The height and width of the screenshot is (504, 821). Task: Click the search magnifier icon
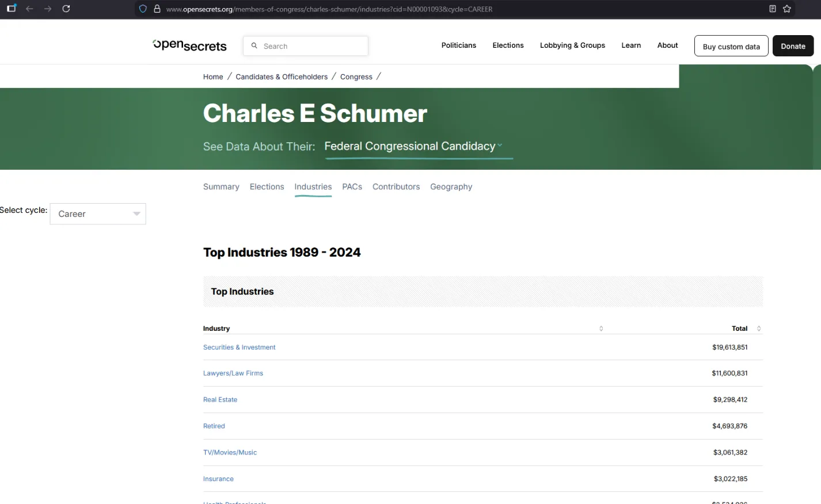[254, 45]
